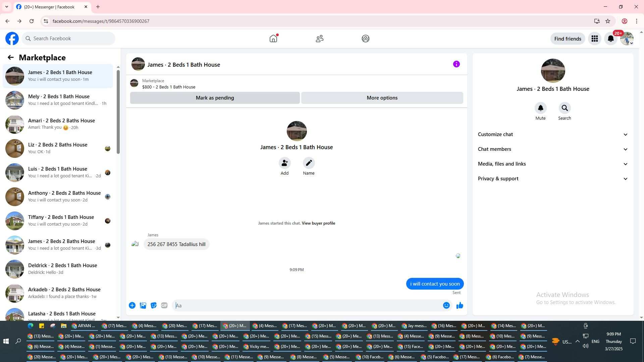This screenshot has height=362, width=644.
Task: Attach a photo file icon
Action: 143,305
